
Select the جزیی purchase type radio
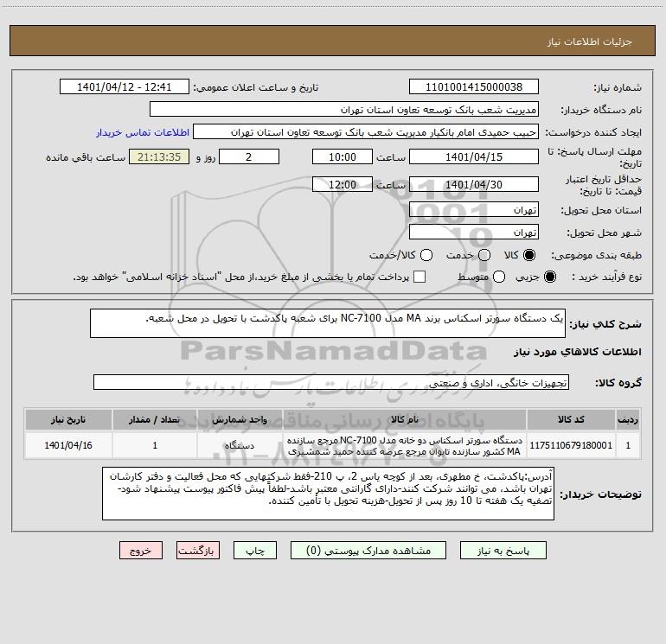549,277
